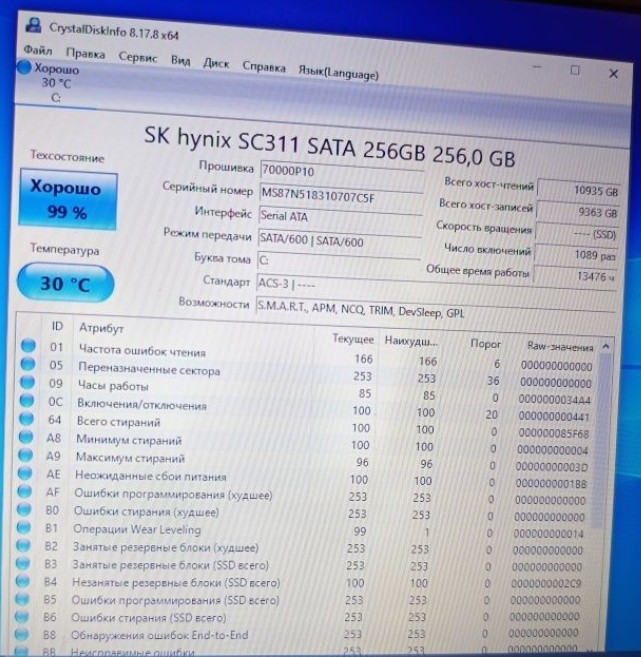Click rotation rate value ---- (SSD)
This screenshot has height=657, width=641.
click(577, 234)
